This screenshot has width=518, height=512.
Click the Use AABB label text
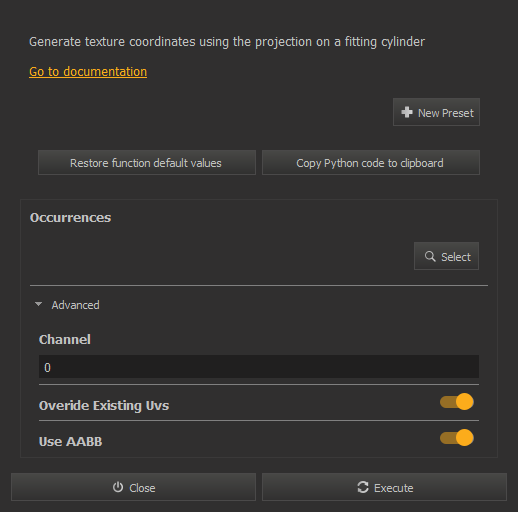[70, 442]
